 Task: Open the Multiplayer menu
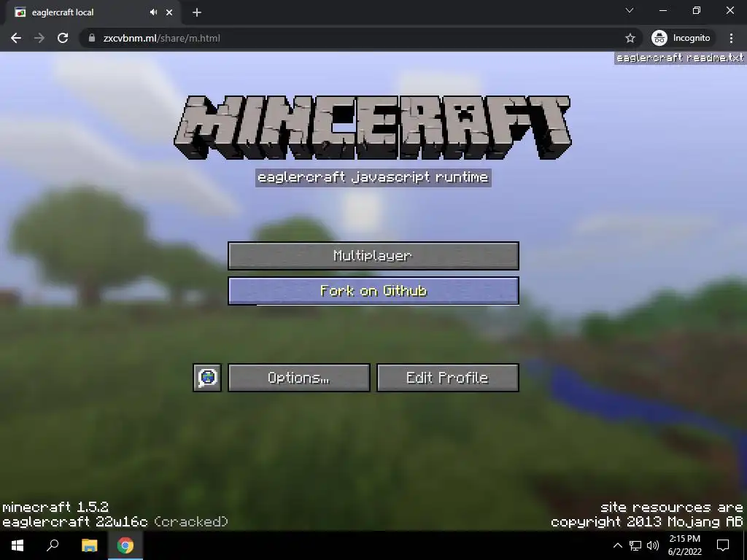(373, 256)
